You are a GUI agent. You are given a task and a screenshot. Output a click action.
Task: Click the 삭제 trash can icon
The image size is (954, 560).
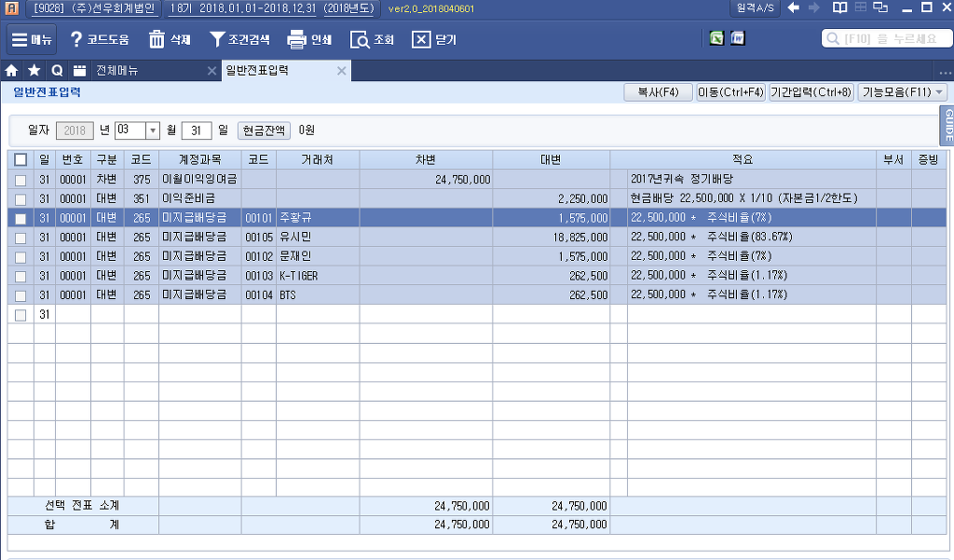157,39
